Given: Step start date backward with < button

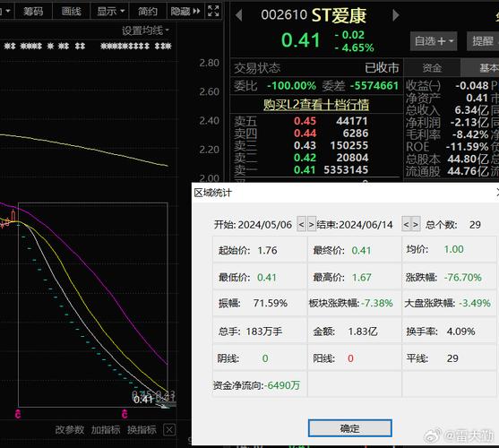Looking at the screenshot, I should tap(301, 225).
